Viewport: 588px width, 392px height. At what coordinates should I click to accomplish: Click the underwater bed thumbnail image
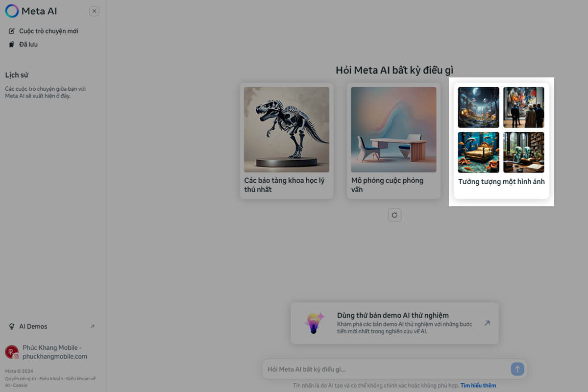click(x=478, y=152)
